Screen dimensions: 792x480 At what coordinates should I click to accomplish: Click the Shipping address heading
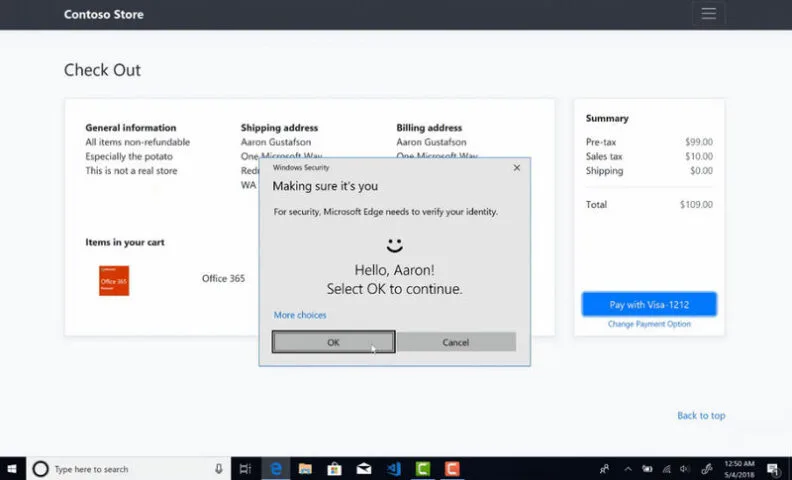279,128
